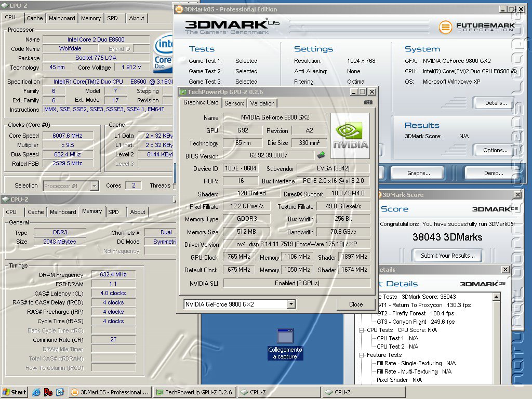Switch to the Sensors tab in GPU-Z
This screenshot has height=399, width=532.
click(234, 103)
